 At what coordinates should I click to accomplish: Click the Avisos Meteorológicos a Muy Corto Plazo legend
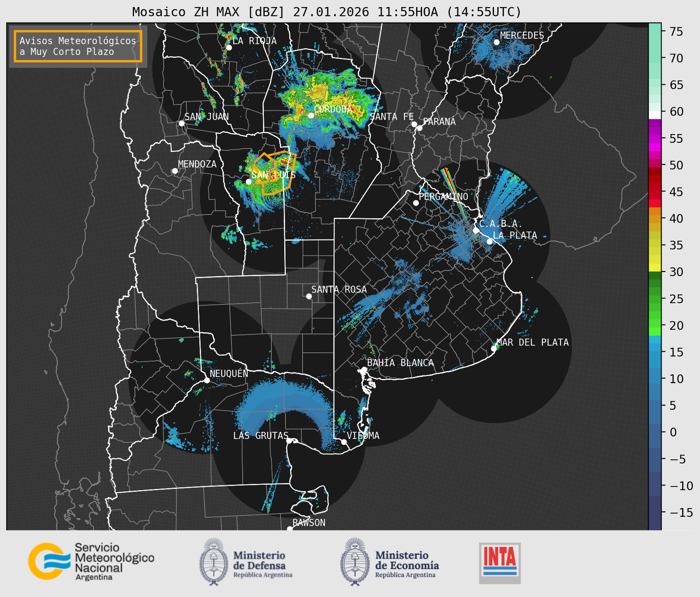[78, 46]
